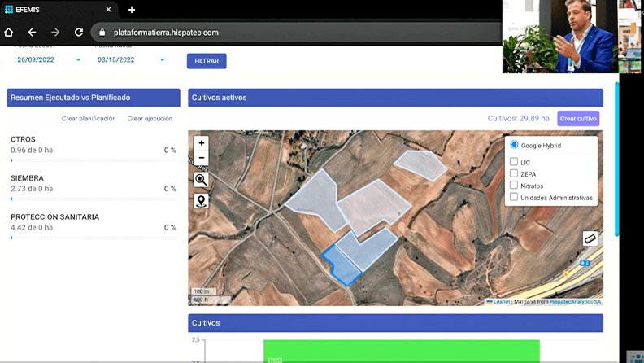Click the FILTRAR button
Screen dimensions: 644x363
(x=207, y=61)
